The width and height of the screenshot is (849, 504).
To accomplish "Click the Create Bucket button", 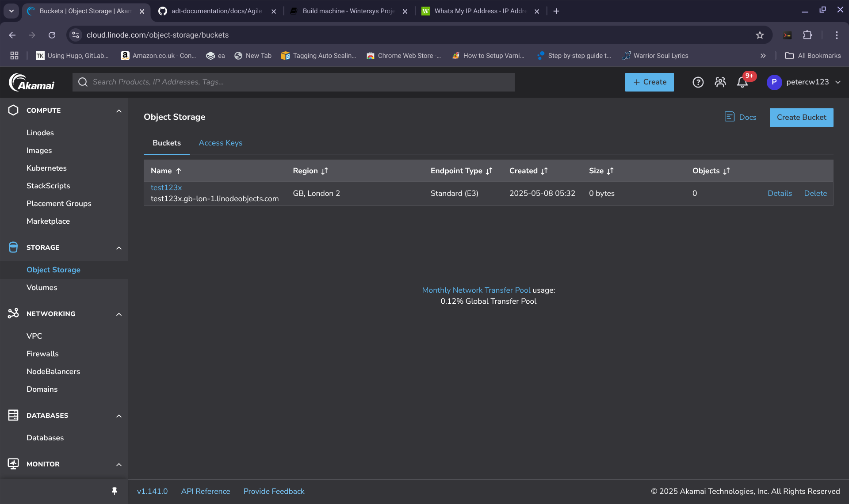I will (x=801, y=118).
